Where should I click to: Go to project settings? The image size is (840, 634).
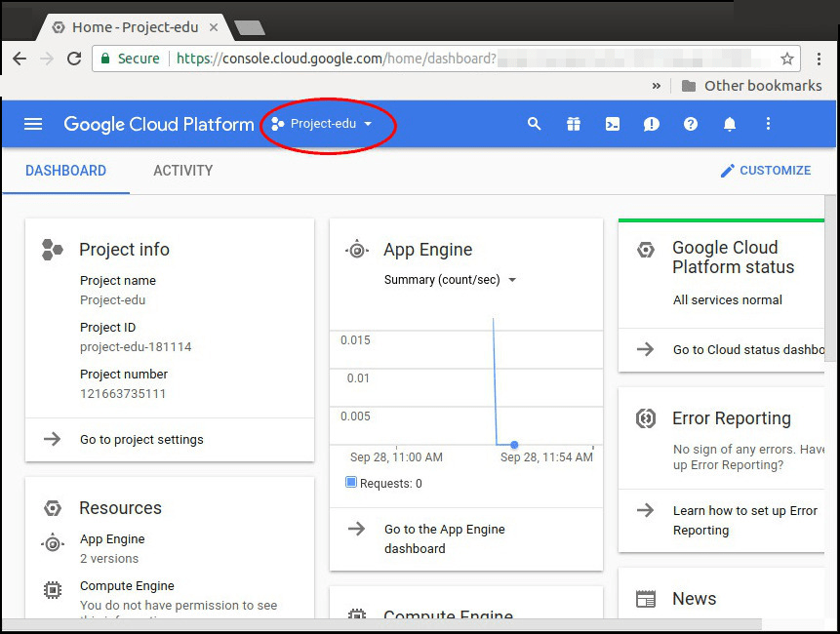(x=141, y=440)
